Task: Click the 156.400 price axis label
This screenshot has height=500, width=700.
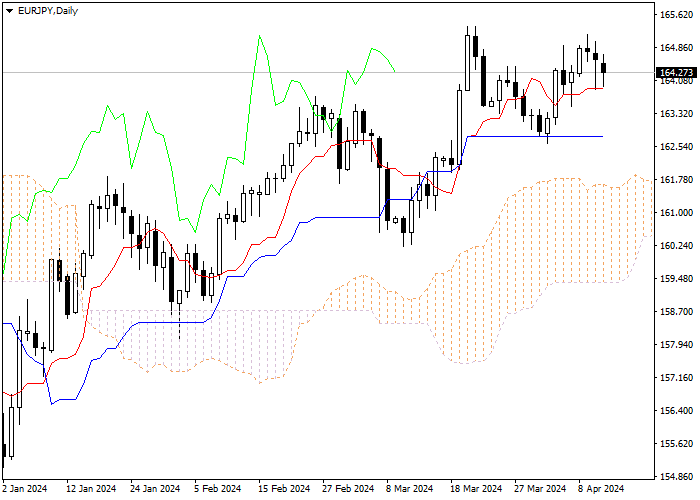Action: pyautogui.click(x=676, y=411)
